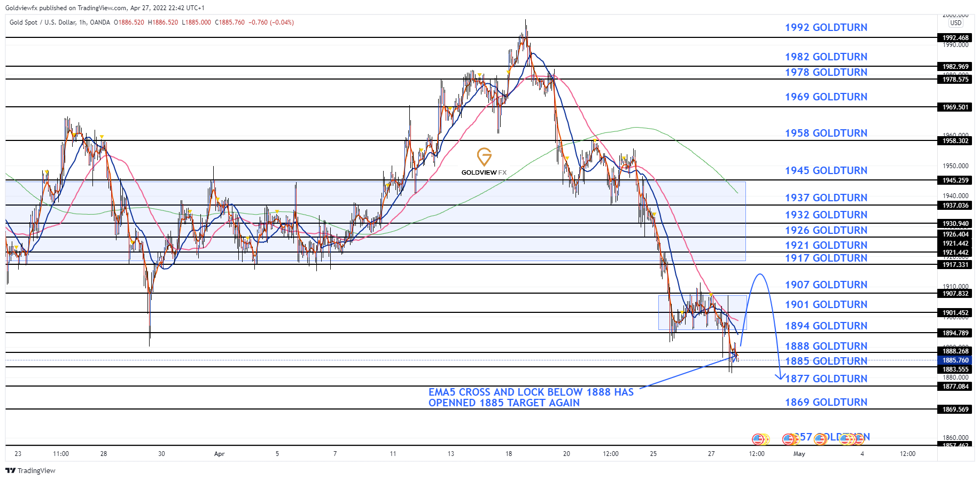The image size is (980, 480).
Task: Select the 1877 GOLDTURN label
Action: (x=826, y=379)
